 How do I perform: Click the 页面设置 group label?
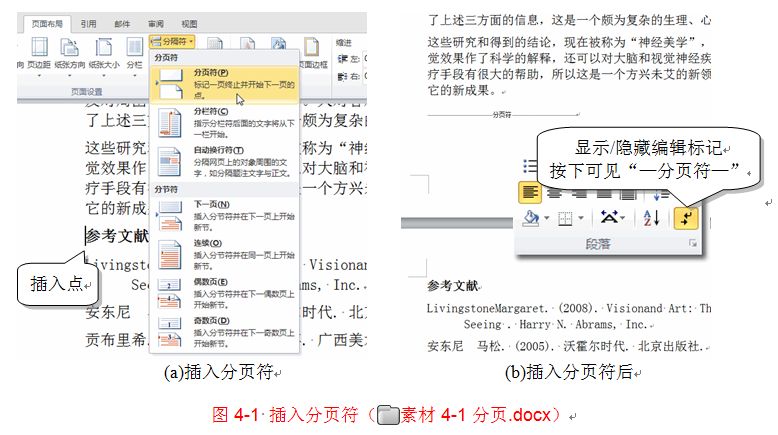(x=86, y=92)
